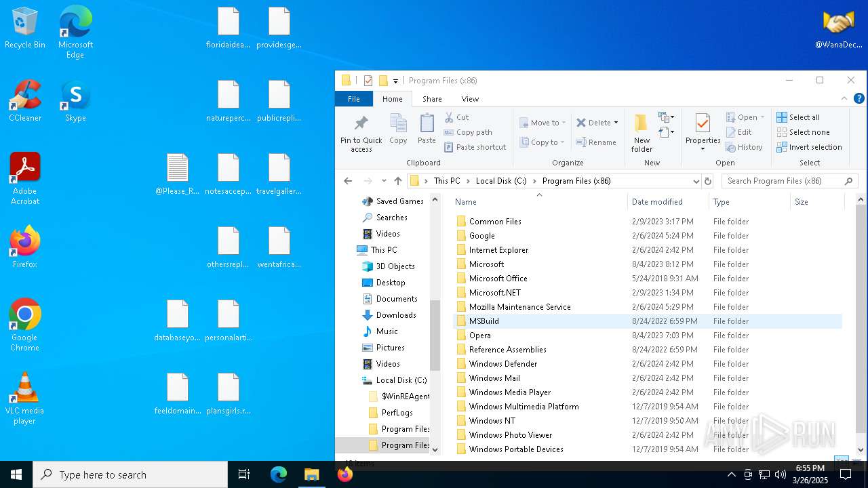Screen dimensions: 868x488
Task: Open Explorer Help question mark icon
Action: tap(859, 99)
